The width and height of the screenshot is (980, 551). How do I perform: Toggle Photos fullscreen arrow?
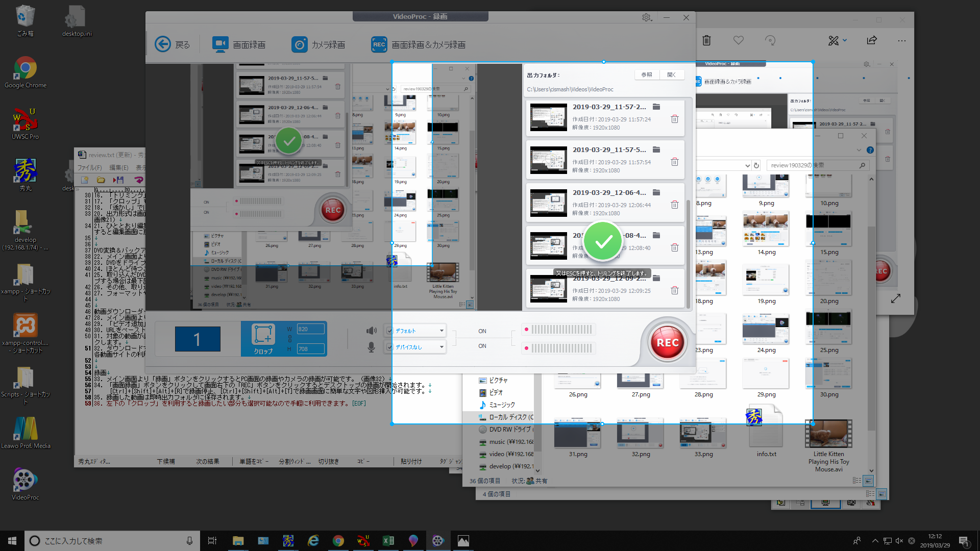pyautogui.click(x=896, y=298)
